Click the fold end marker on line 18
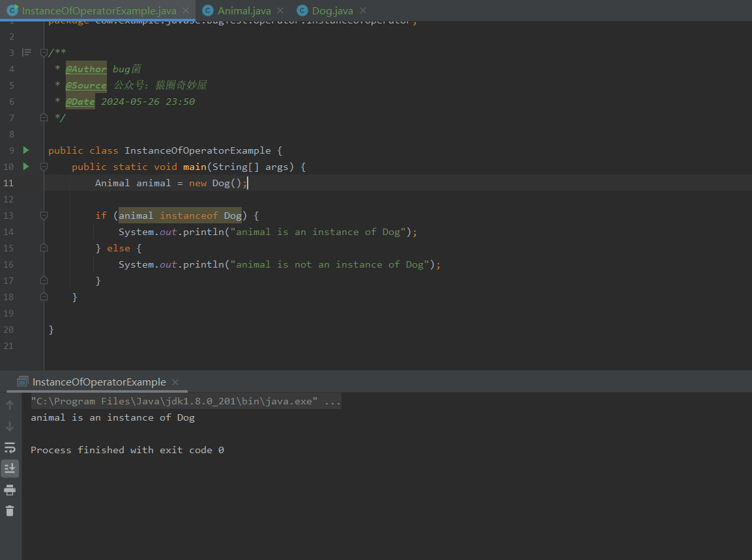The width and height of the screenshot is (752, 560). coord(44,296)
